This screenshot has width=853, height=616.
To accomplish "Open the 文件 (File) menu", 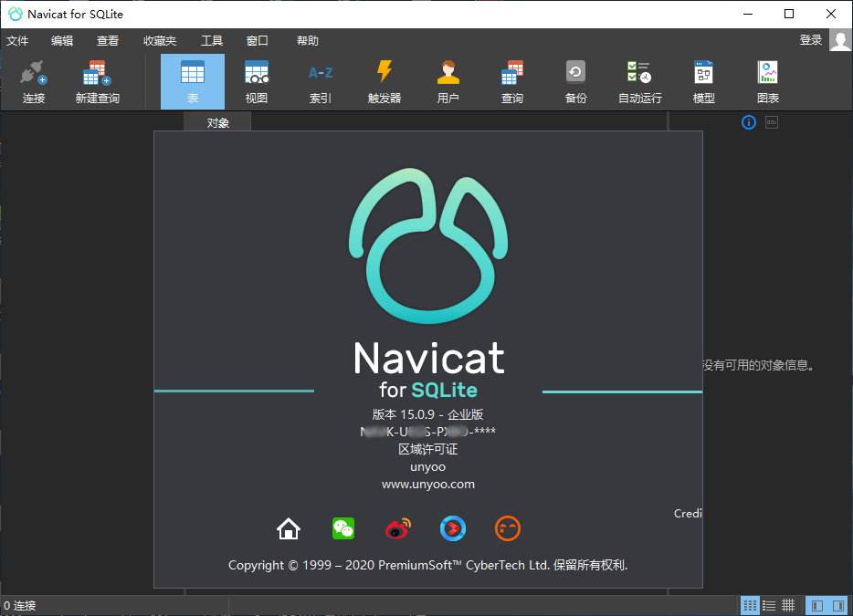I will pos(17,41).
